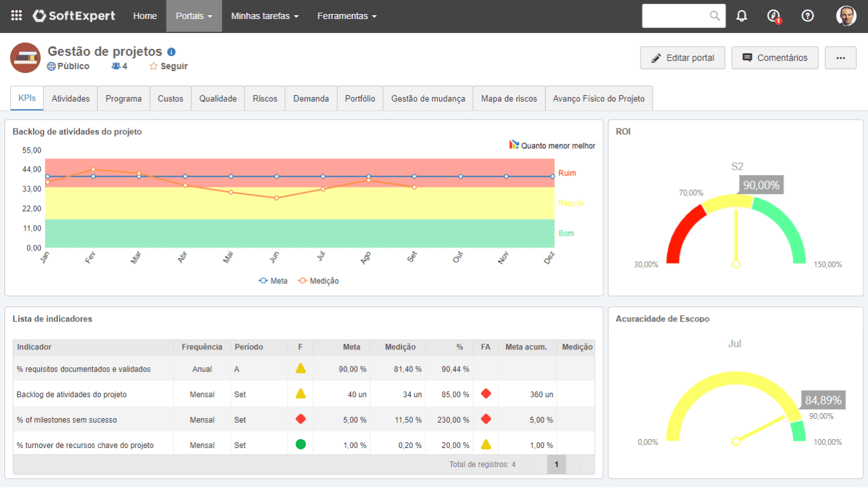Click into the top search field
The image size is (868, 488).
pos(675,16)
